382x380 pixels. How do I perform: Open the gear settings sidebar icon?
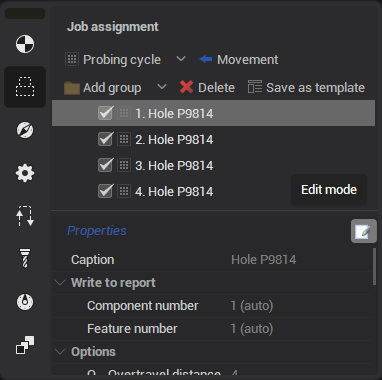25,173
